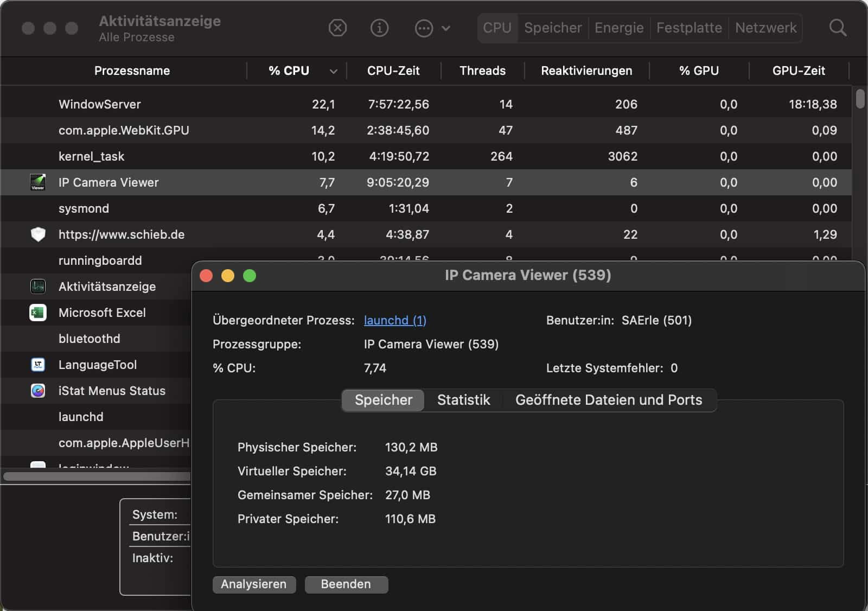Click the % CPU value 7,74
868x611 pixels.
pyautogui.click(x=375, y=368)
